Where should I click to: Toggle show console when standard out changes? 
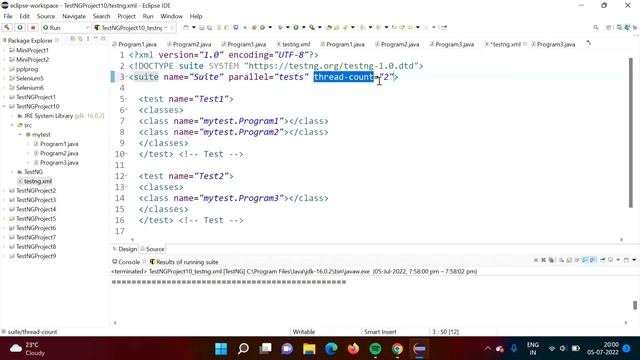(584, 260)
